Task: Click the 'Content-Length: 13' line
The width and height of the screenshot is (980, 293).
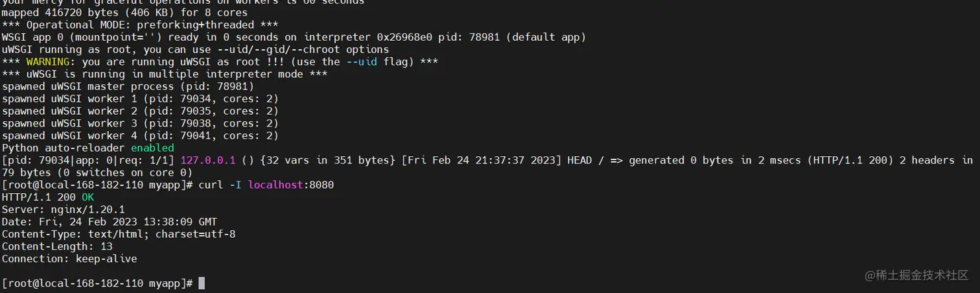Action: (57, 246)
